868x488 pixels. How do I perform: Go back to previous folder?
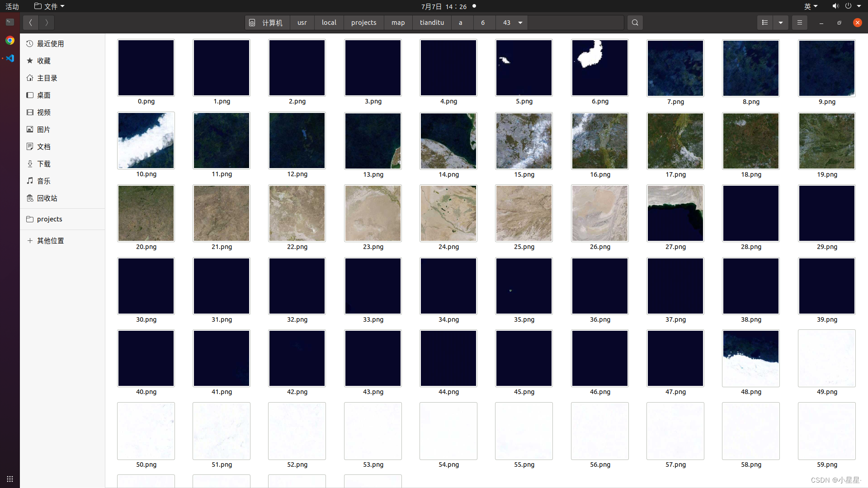point(31,23)
